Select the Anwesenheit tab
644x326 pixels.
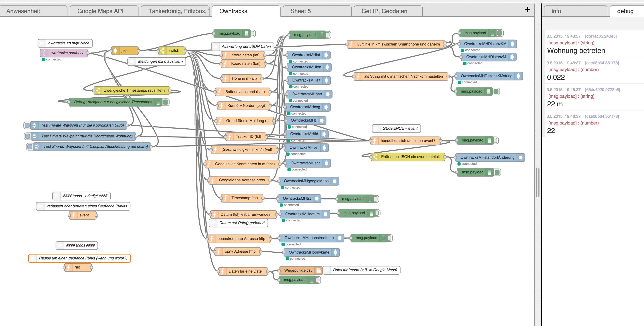coord(34,11)
